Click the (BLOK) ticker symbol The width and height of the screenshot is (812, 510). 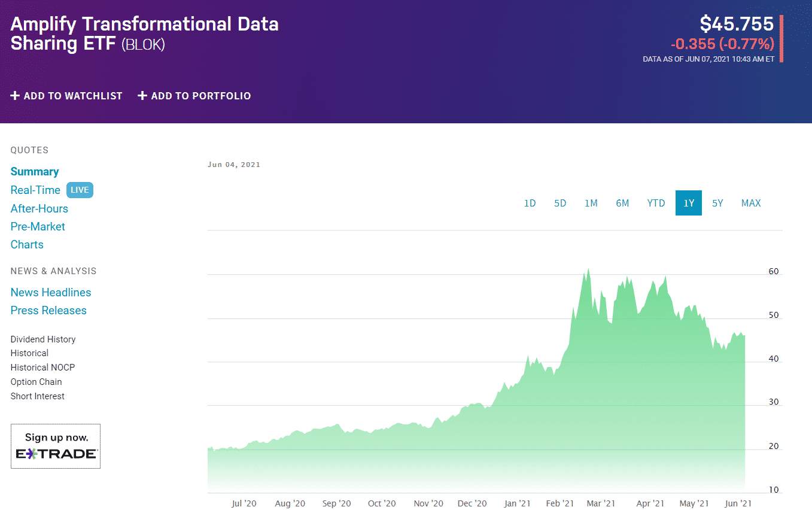pos(143,44)
